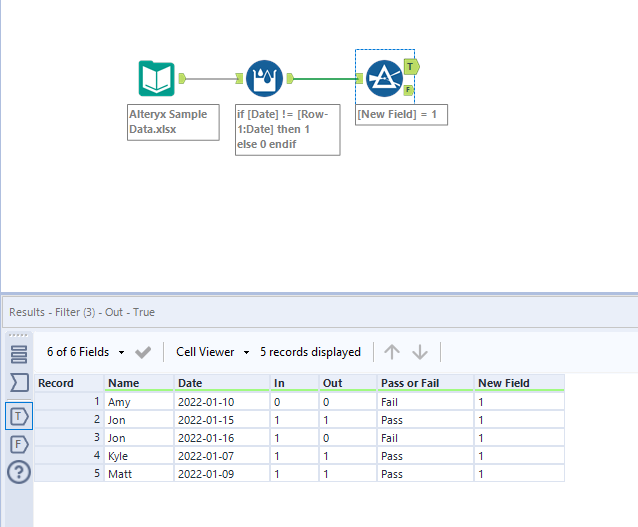Expand the Cell Viewer dropdown

212,352
